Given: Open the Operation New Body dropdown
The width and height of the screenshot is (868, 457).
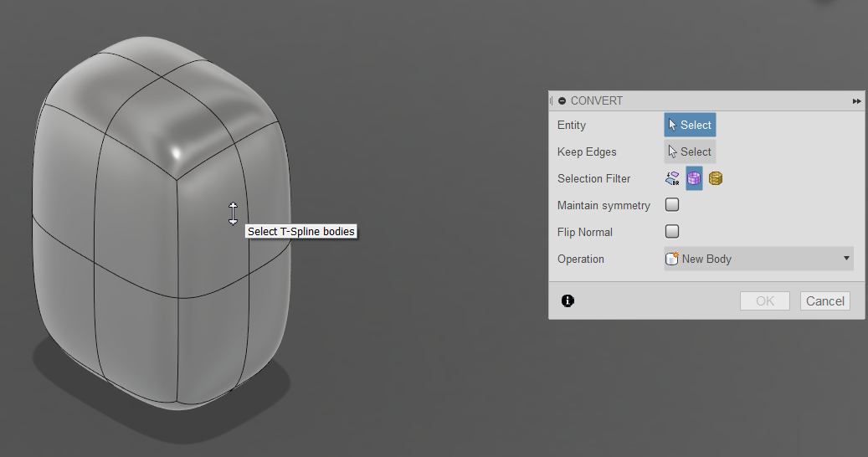Looking at the screenshot, I should (758, 259).
